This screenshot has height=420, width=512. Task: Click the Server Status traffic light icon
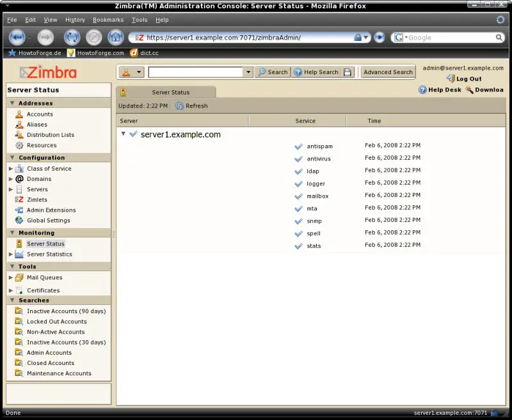pyautogui.click(x=19, y=244)
